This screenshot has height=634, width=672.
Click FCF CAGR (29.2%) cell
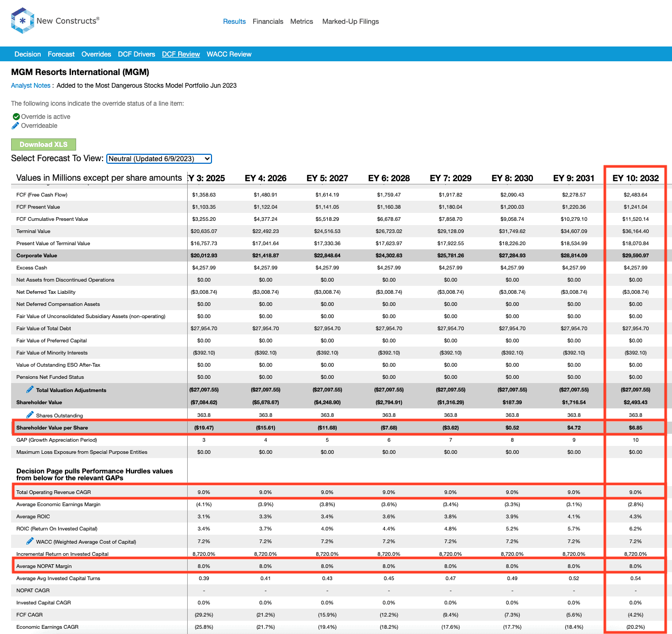204,615
